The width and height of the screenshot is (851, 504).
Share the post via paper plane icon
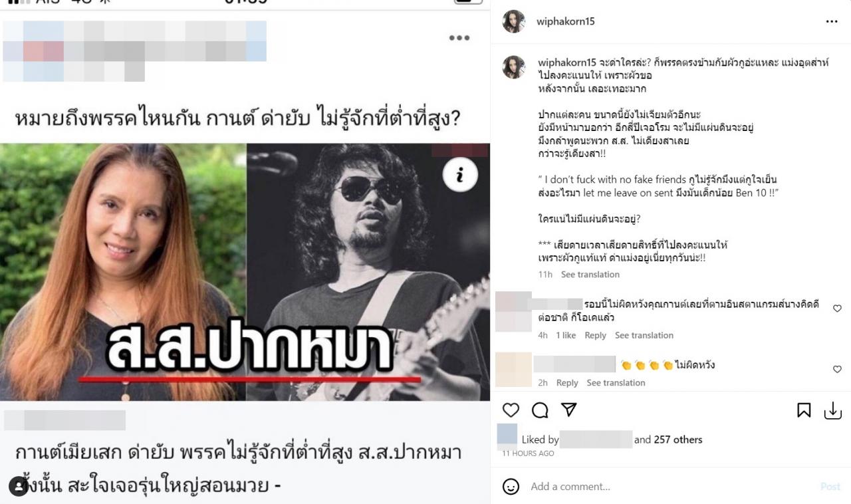(x=568, y=409)
